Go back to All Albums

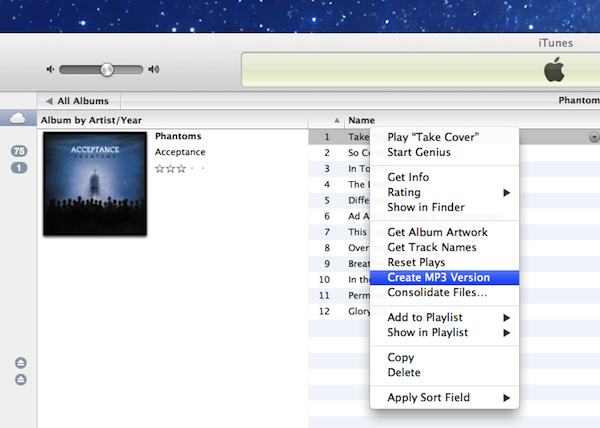[x=78, y=101]
